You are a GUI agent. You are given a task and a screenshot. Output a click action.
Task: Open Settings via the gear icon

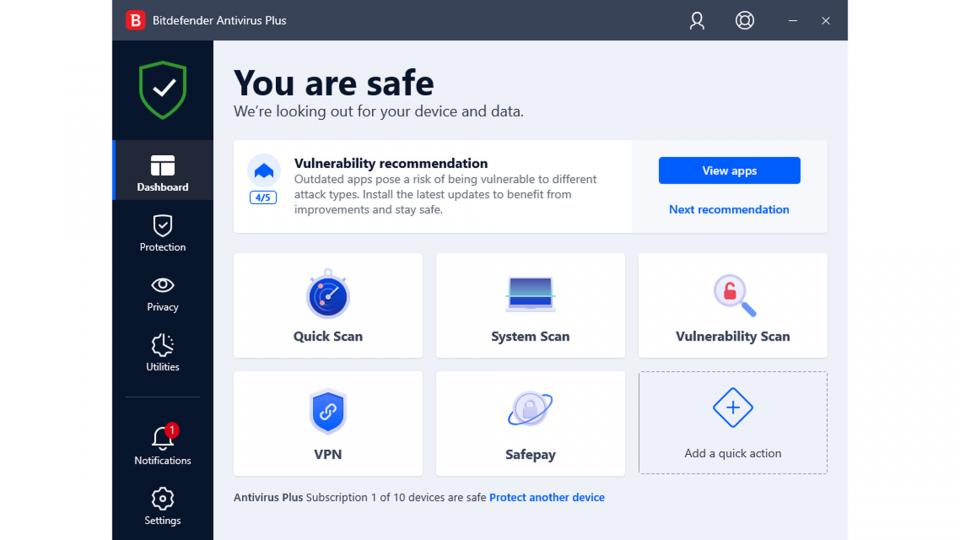click(x=163, y=506)
